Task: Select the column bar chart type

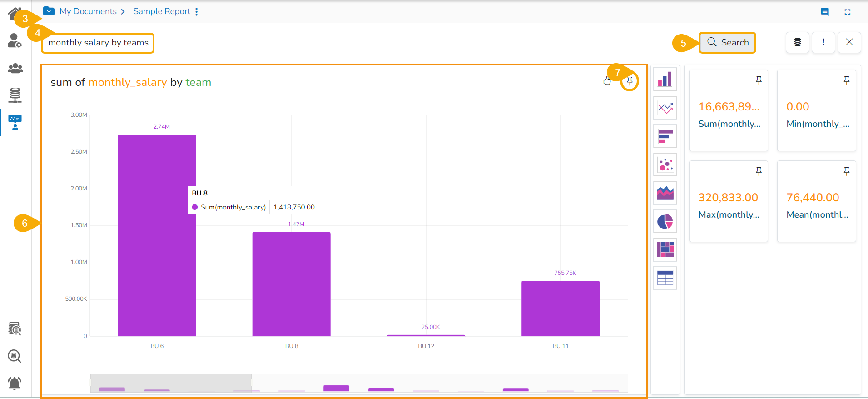Action: 665,80
